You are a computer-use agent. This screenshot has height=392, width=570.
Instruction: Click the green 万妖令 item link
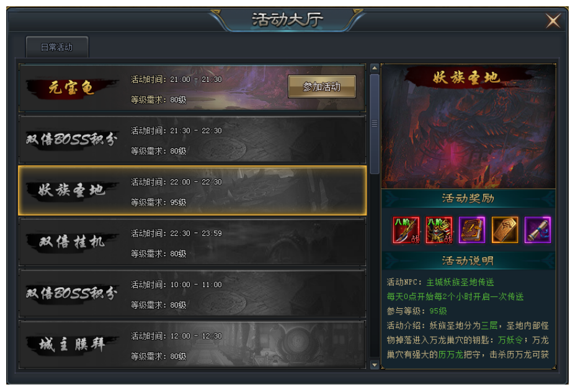coord(510,340)
